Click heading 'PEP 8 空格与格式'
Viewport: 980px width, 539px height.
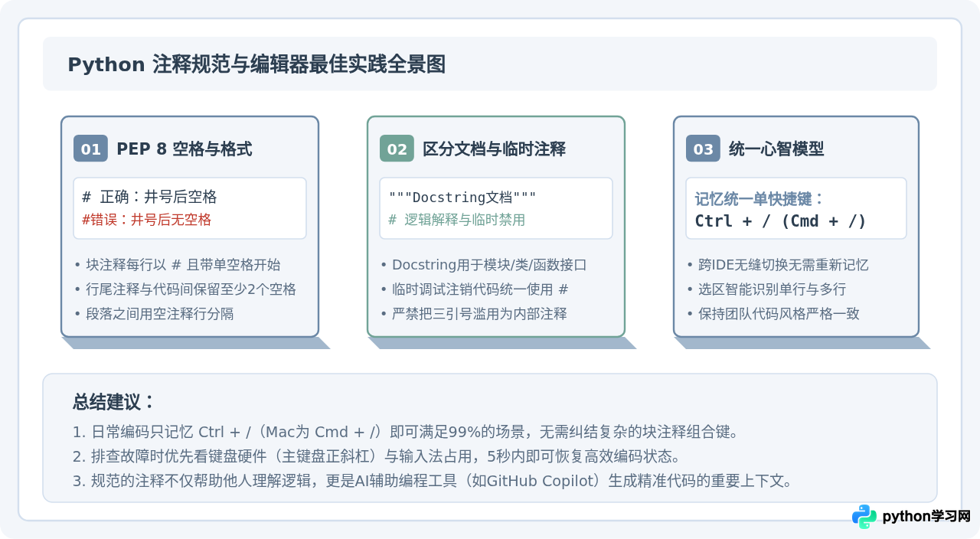point(185,149)
